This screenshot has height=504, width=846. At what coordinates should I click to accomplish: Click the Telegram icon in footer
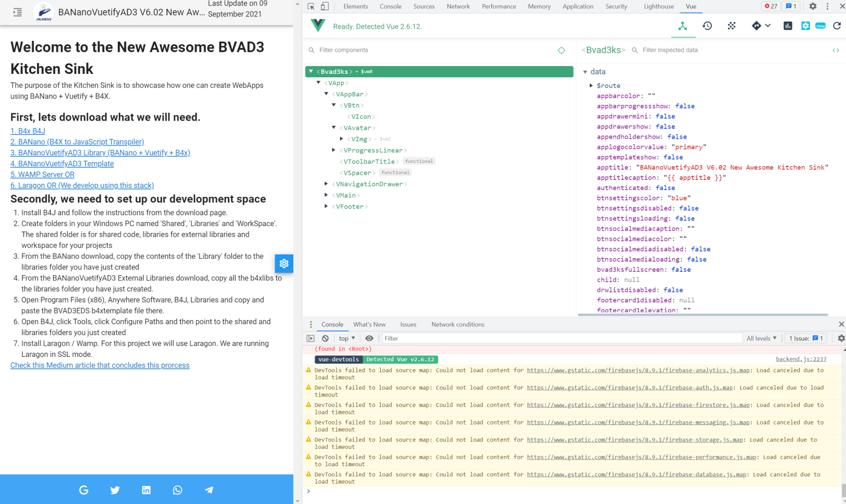tap(209, 490)
